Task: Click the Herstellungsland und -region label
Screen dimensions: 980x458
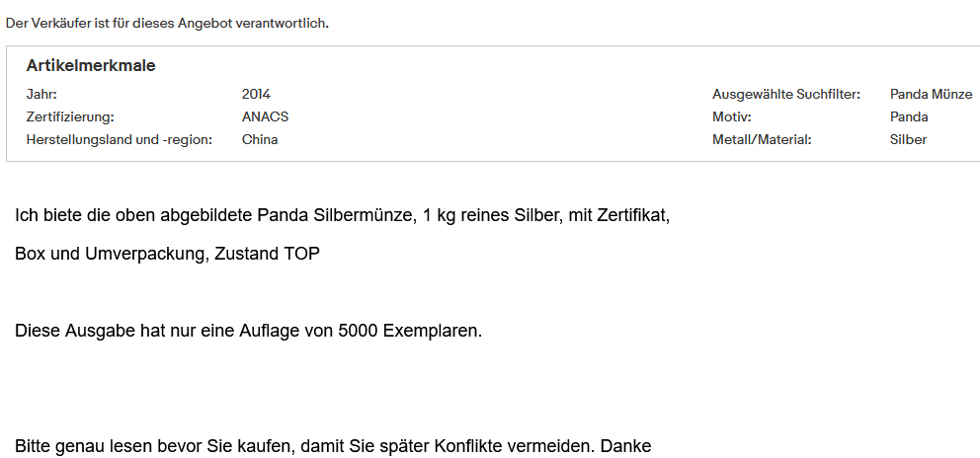Action: 119,140
